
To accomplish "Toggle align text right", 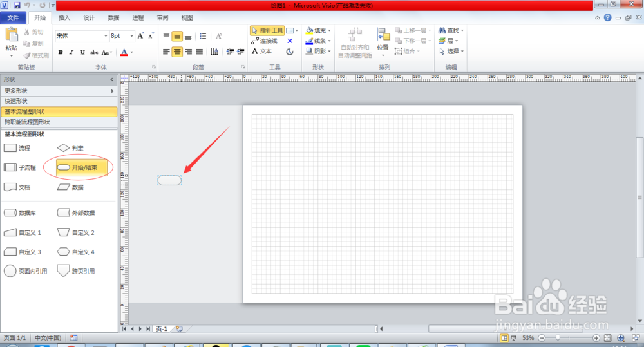I will [188, 52].
